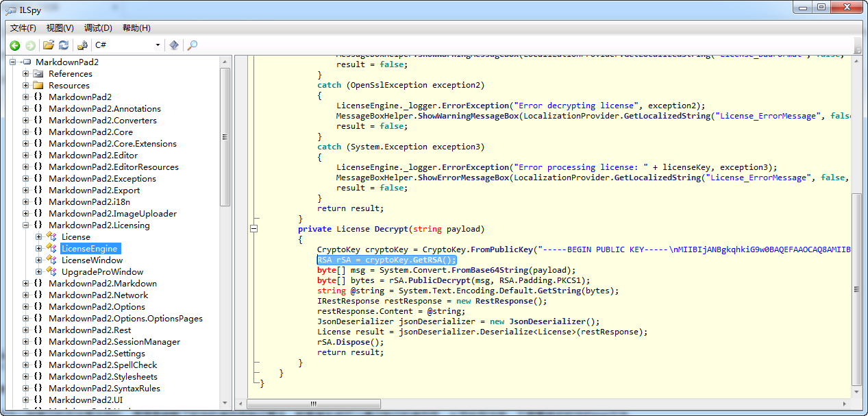868x416 pixels.
Task: Click the tree panel vertical scrollbar thumb
Action: click(225, 137)
